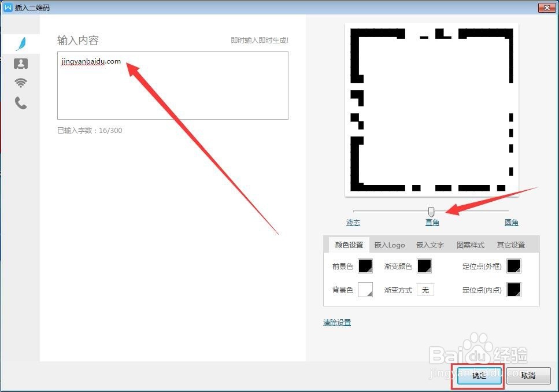
Task: Cancel with the 取消 button
Action: click(x=528, y=376)
